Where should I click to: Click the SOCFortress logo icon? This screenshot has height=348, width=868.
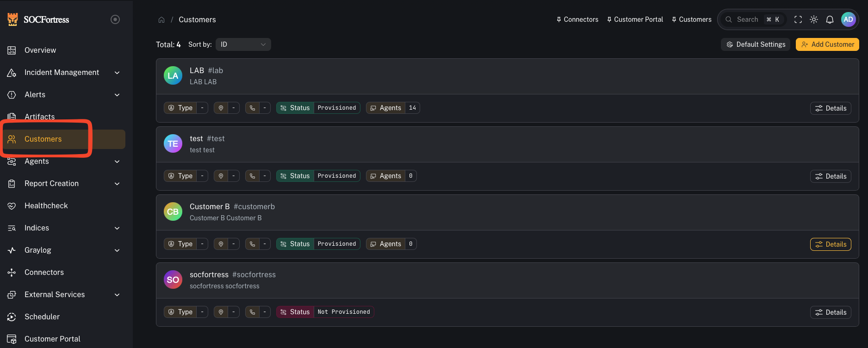click(x=12, y=19)
